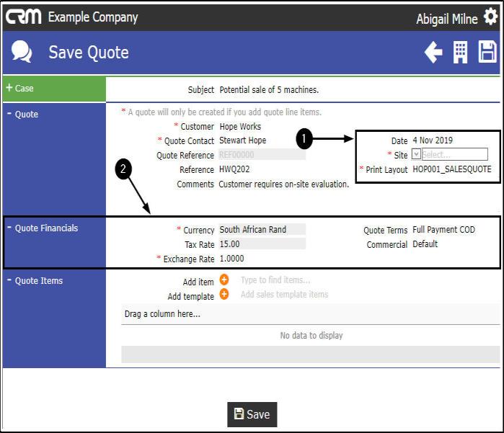Click the orange plus next to Add item
The image size is (504, 433).
[x=224, y=280]
